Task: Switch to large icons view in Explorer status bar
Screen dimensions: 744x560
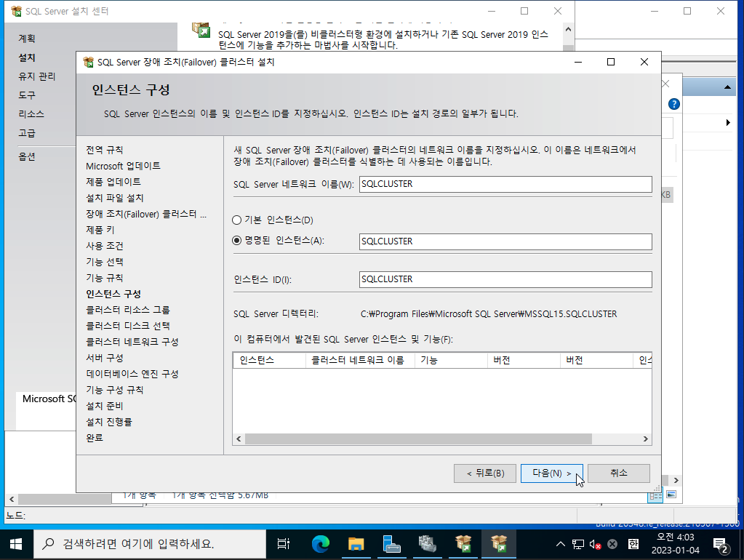Action: click(x=671, y=495)
